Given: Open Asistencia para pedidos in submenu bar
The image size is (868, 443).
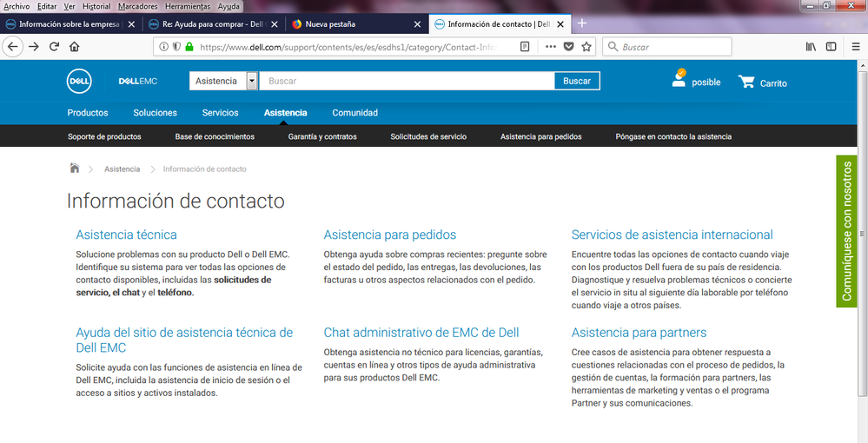Looking at the screenshot, I should [x=540, y=136].
